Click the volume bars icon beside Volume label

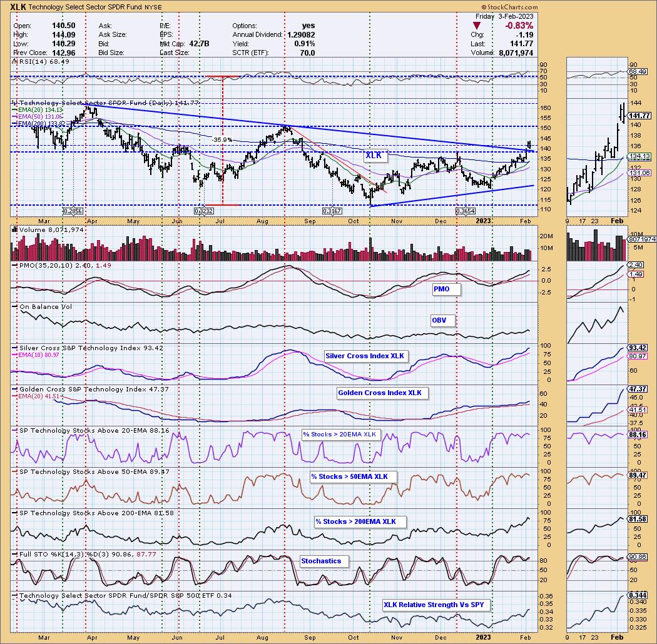click(14, 229)
